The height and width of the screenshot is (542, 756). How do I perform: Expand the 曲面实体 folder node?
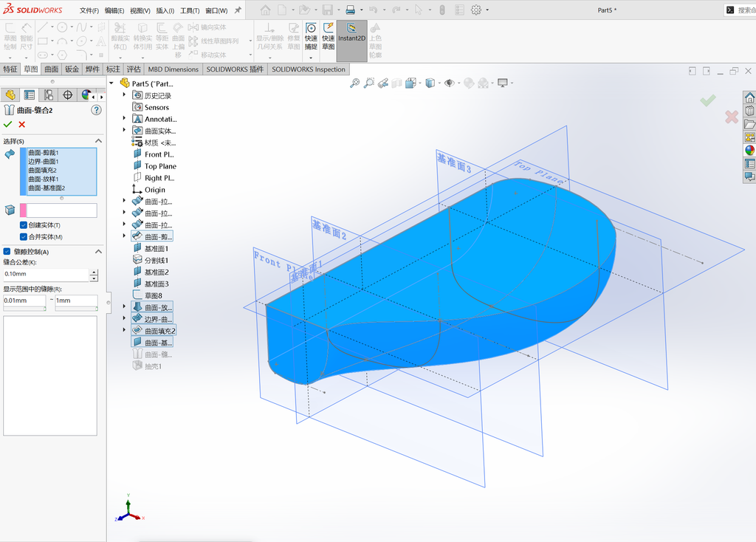tap(124, 130)
